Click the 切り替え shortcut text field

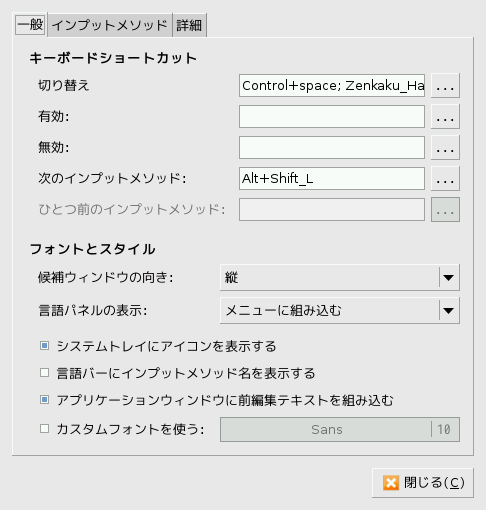pos(332,86)
